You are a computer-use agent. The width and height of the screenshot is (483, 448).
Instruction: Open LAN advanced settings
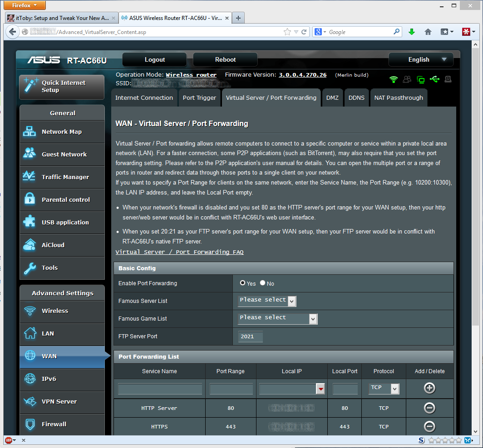pyautogui.click(x=62, y=334)
